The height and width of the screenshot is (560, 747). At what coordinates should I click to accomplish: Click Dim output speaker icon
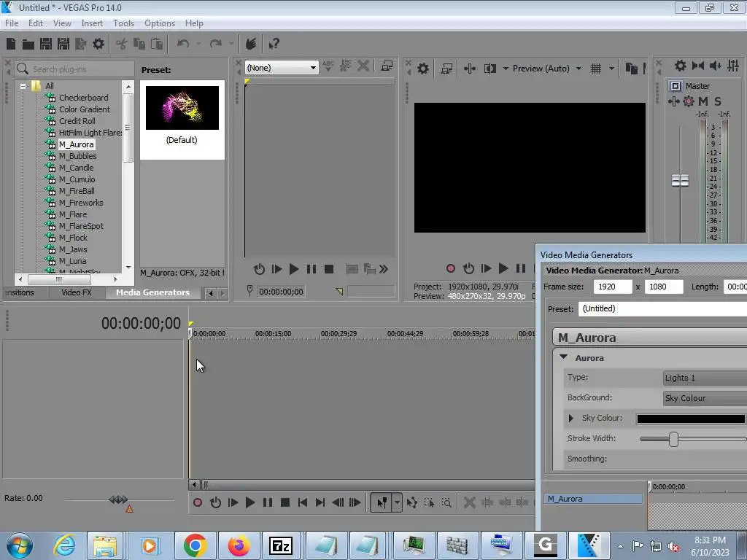click(x=716, y=66)
